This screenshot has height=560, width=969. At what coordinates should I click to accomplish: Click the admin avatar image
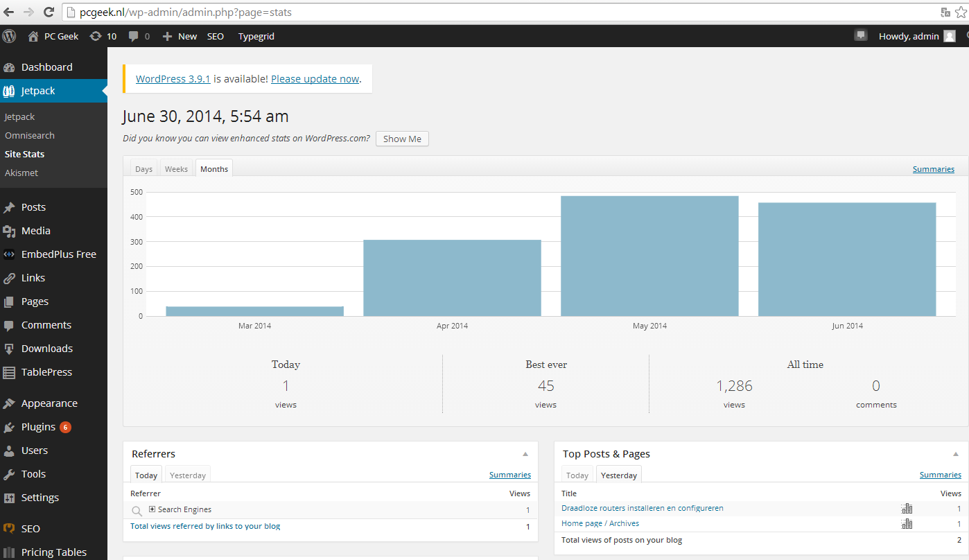click(950, 36)
